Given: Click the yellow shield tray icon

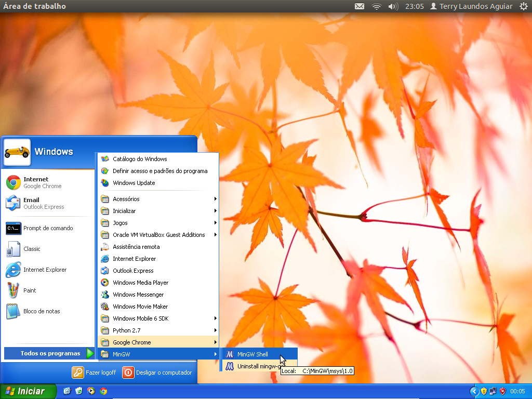Looking at the screenshot, I should (484, 391).
